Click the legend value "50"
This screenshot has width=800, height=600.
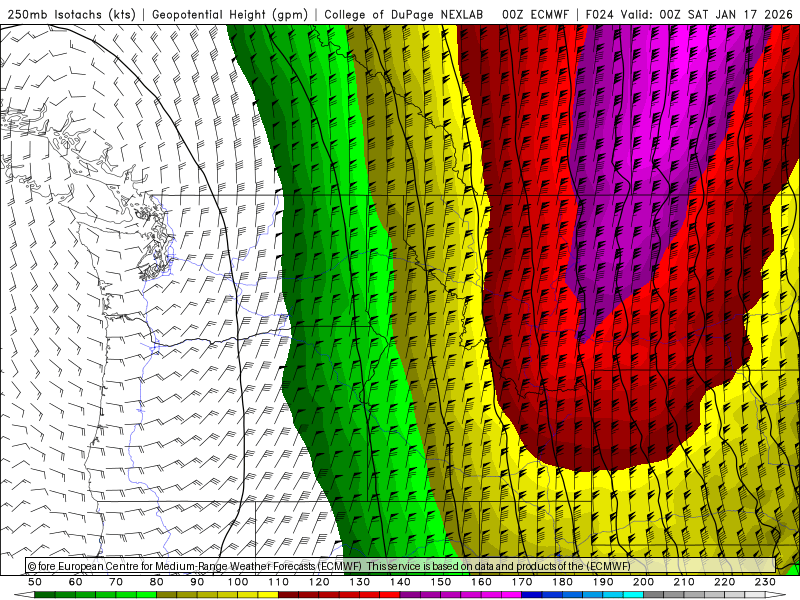pos(35,582)
